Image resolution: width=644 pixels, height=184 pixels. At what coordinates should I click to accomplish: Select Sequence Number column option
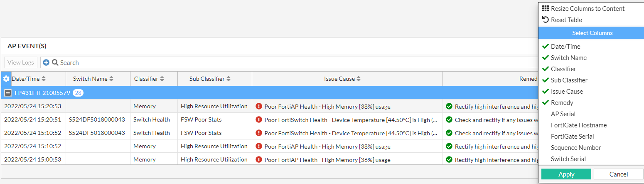[575, 148]
